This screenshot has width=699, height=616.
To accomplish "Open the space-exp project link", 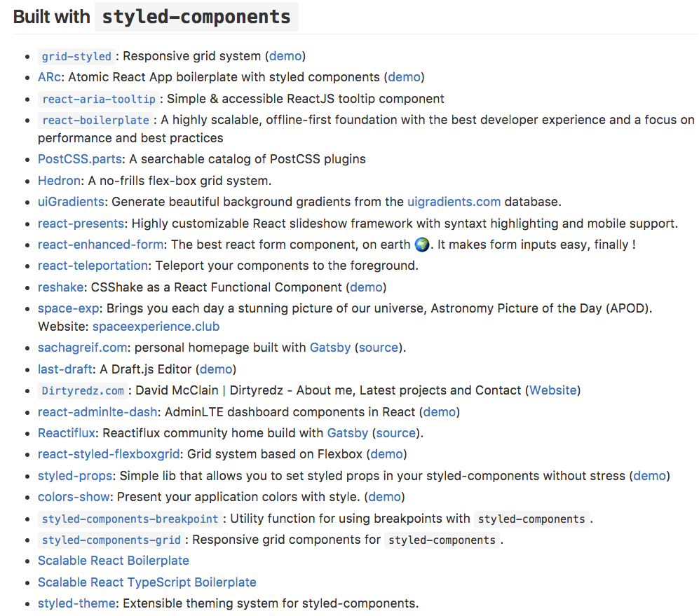I will tap(68, 308).
